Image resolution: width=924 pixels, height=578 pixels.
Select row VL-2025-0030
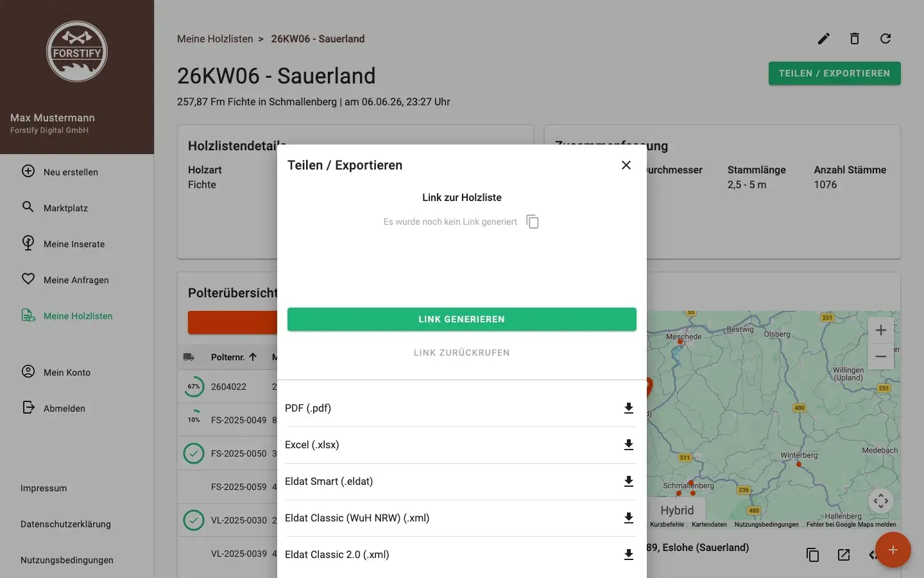[227, 520]
